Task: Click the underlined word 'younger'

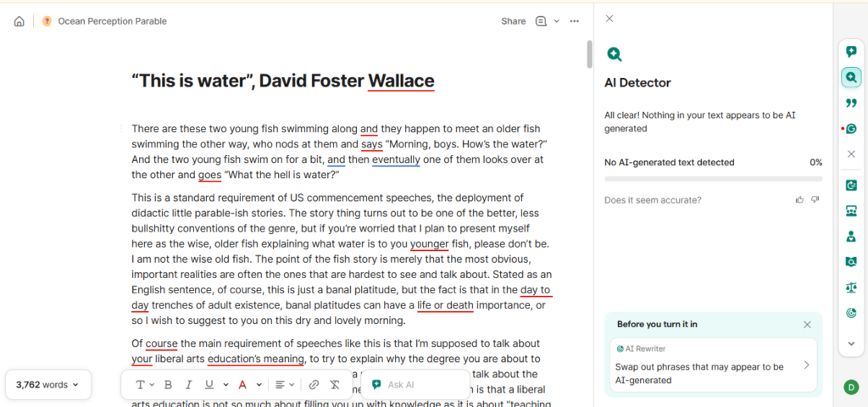Action: click(x=429, y=243)
